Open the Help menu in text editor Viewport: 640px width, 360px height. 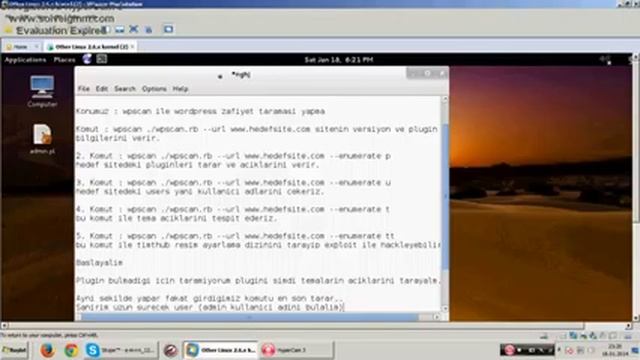pyautogui.click(x=180, y=89)
